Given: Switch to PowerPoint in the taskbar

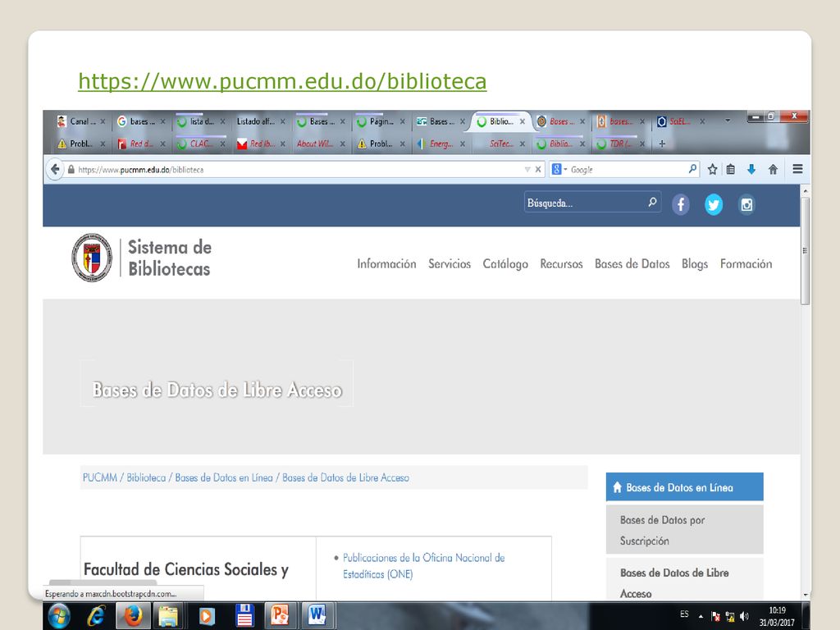Looking at the screenshot, I should pos(280,615).
